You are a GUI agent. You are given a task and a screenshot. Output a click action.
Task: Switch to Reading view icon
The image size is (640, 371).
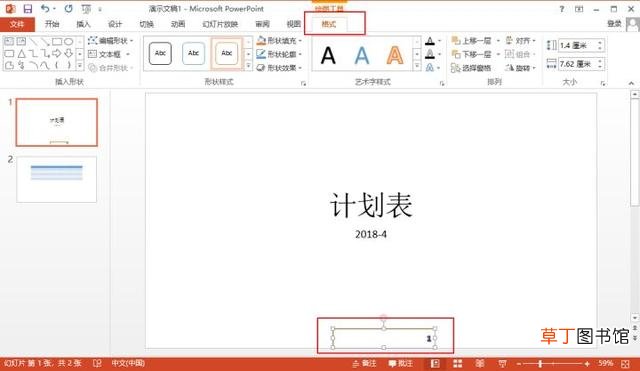(x=480, y=363)
